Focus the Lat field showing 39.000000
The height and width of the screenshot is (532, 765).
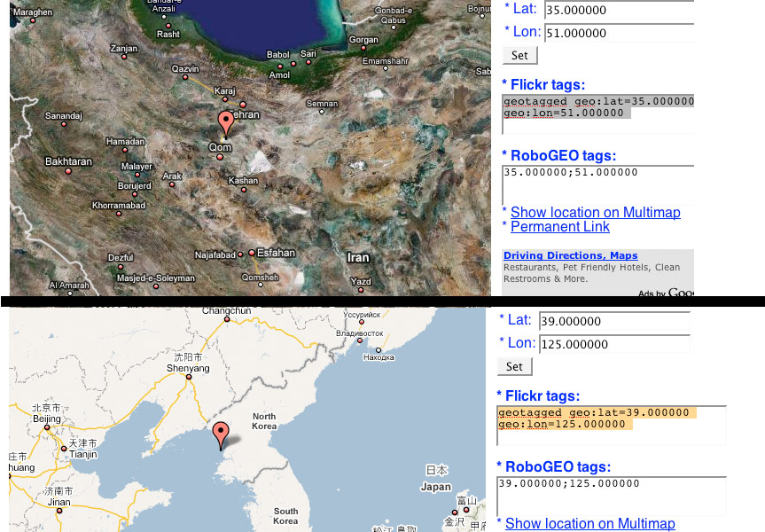pyautogui.click(x=614, y=321)
